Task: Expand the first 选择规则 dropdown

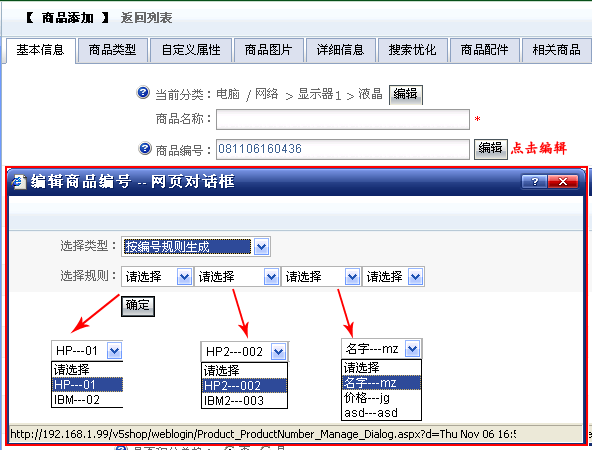Action: [x=184, y=277]
